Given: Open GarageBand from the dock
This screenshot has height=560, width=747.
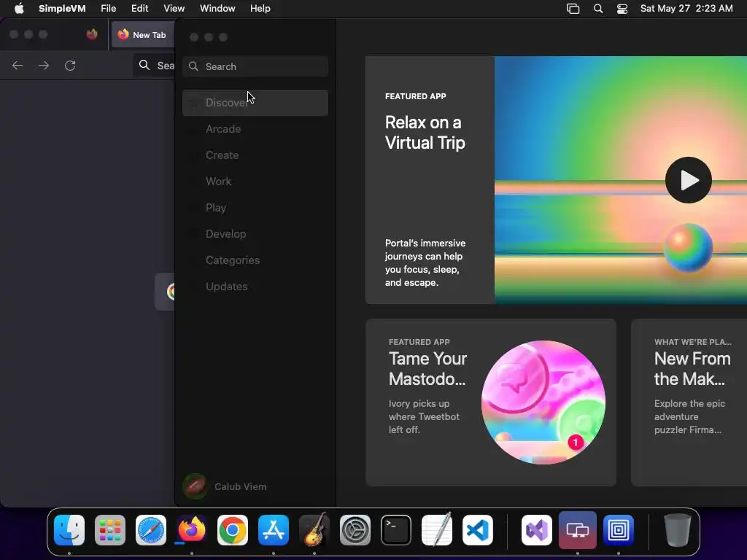Looking at the screenshot, I should 314,530.
